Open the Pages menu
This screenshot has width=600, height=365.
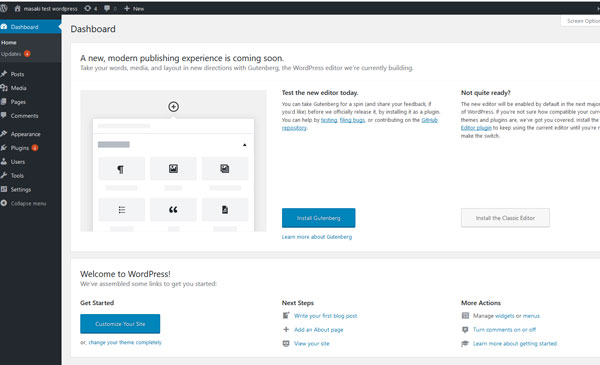point(30,102)
